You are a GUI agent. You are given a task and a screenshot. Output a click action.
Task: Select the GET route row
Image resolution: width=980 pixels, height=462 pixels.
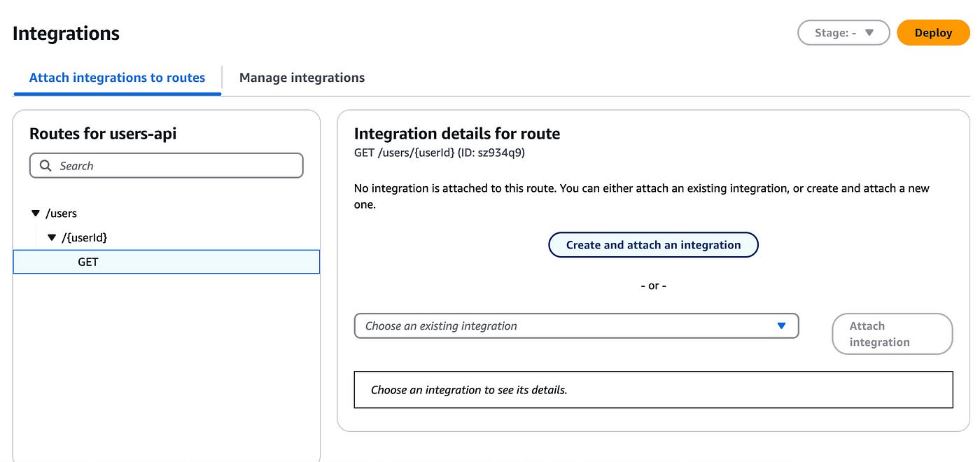(x=167, y=262)
